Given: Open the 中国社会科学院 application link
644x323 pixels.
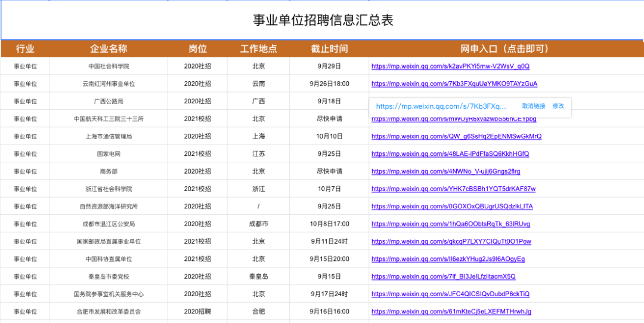Looking at the screenshot, I should click(x=451, y=66).
